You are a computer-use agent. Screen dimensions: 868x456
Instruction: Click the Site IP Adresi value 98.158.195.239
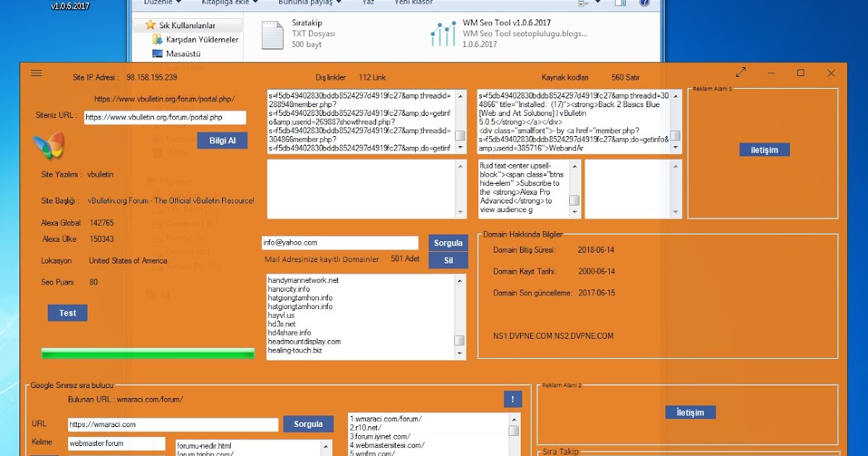(x=152, y=77)
